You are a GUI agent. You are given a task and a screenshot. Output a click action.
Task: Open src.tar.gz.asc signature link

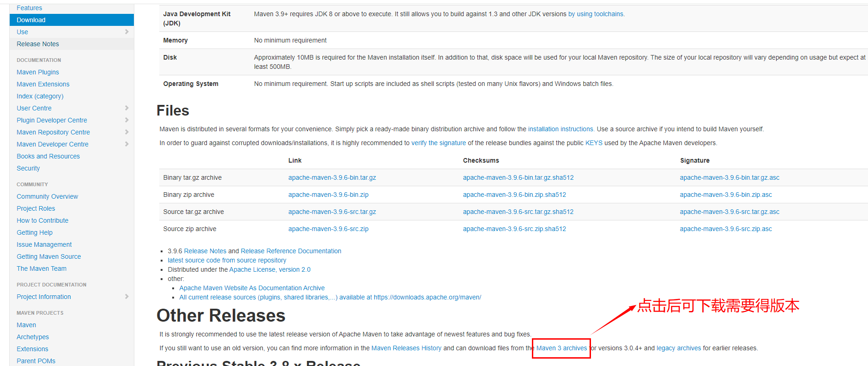point(729,212)
